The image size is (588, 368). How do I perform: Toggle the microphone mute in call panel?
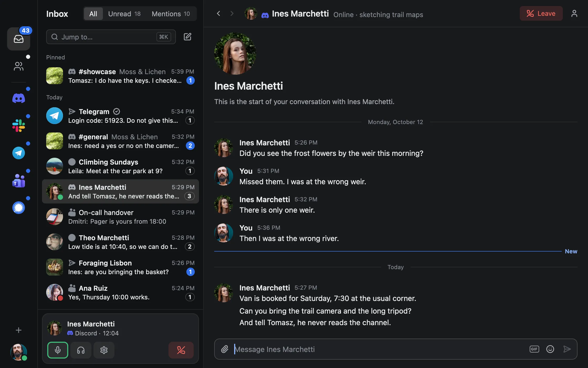click(x=58, y=350)
